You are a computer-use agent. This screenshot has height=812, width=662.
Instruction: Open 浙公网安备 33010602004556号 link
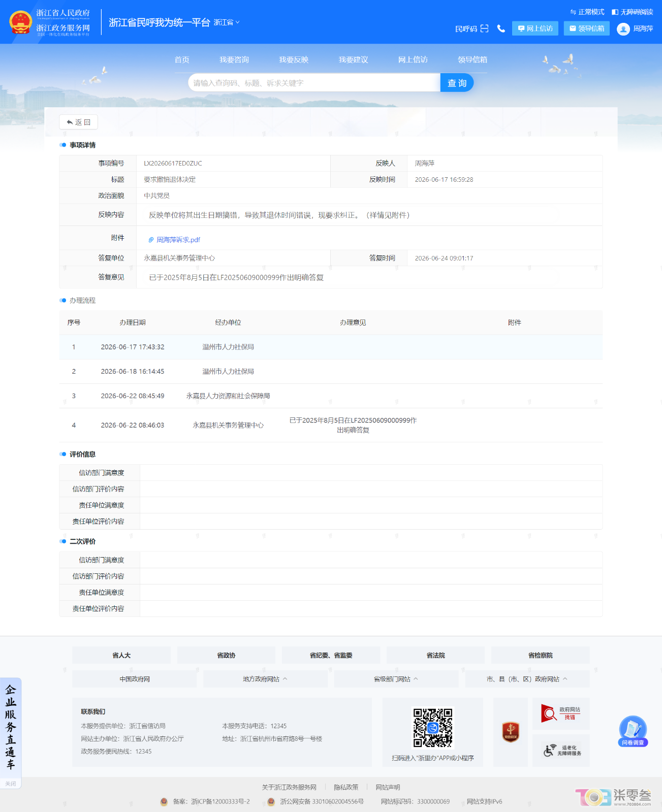coord(322,801)
